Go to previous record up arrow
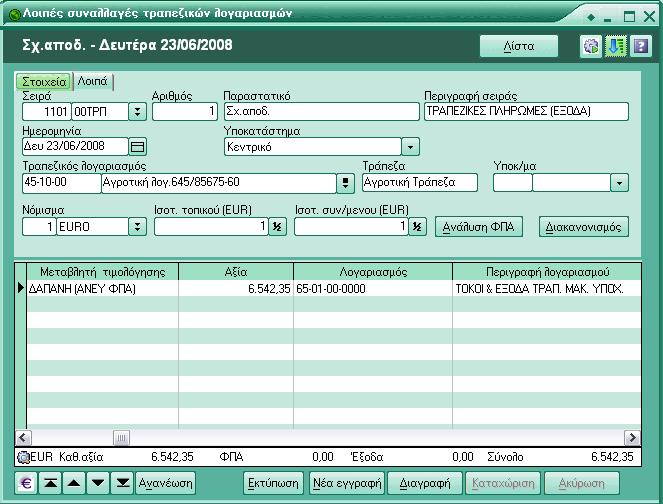 [74, 483]
